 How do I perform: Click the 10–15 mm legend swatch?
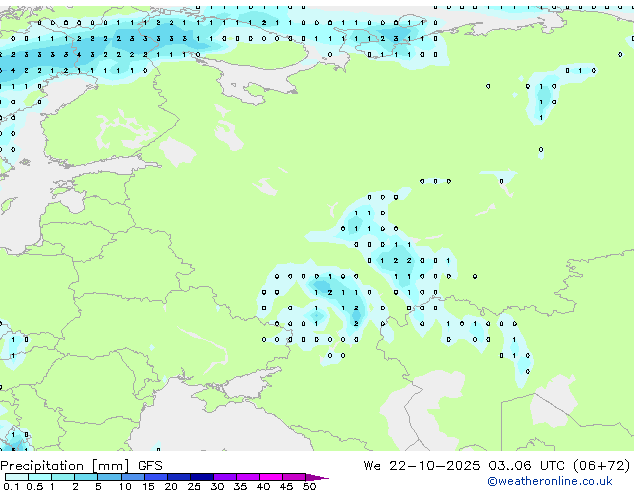(x=132, y=477)
